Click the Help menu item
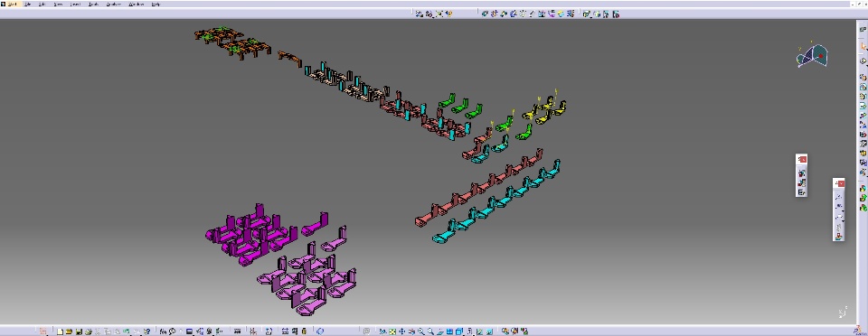This screenshot has width=868, height=336. (x=156, y=4)
